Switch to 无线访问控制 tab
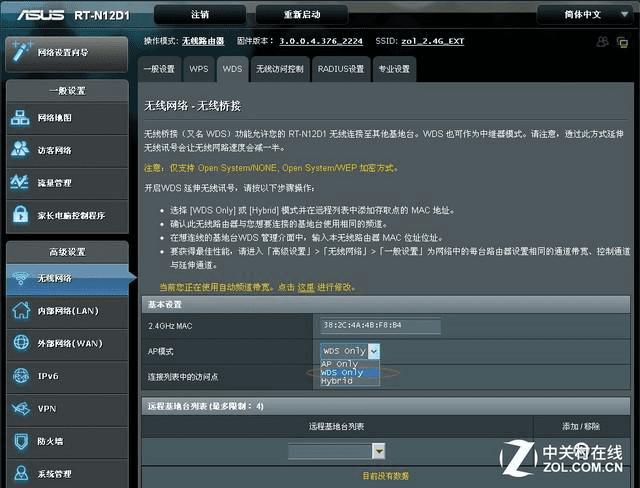Screen dimensions: 640x488 tap(280, 69)
